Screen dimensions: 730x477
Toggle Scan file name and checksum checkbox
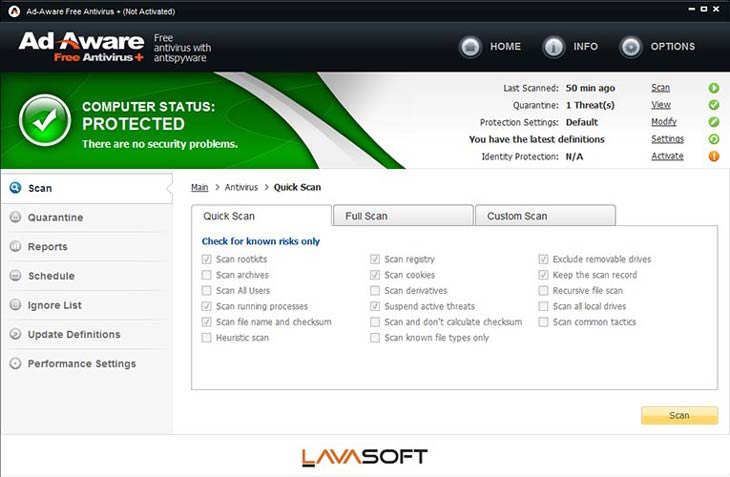pyautogui.click(x=207, y=322)
